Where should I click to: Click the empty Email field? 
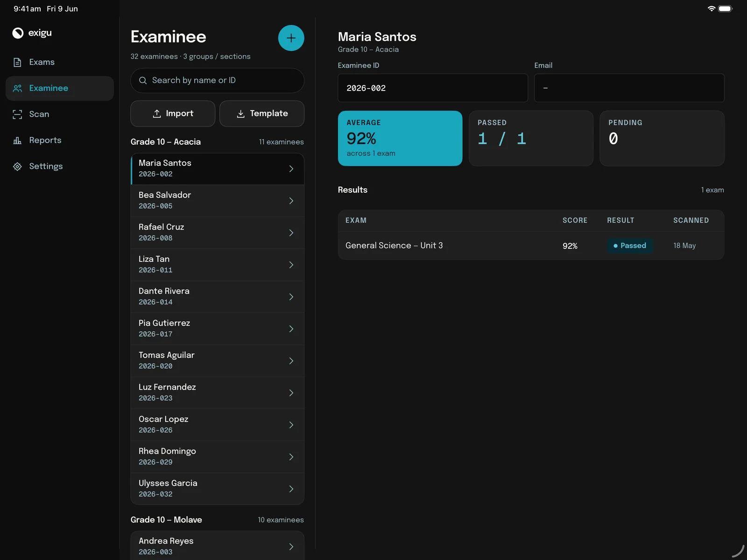pyautogui.click(x=629, y=88)
